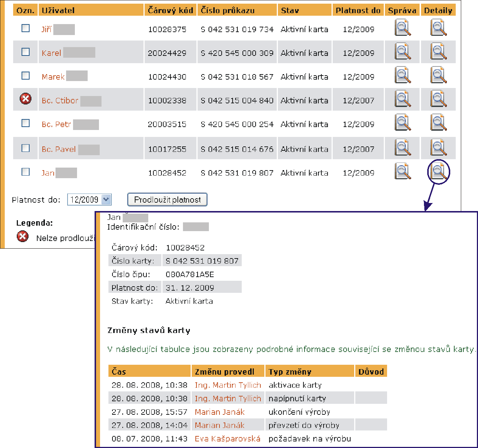478x448 pixels.
Task: Select the timestamp 27. 08. 2008, 15:57
Action: 149,412
